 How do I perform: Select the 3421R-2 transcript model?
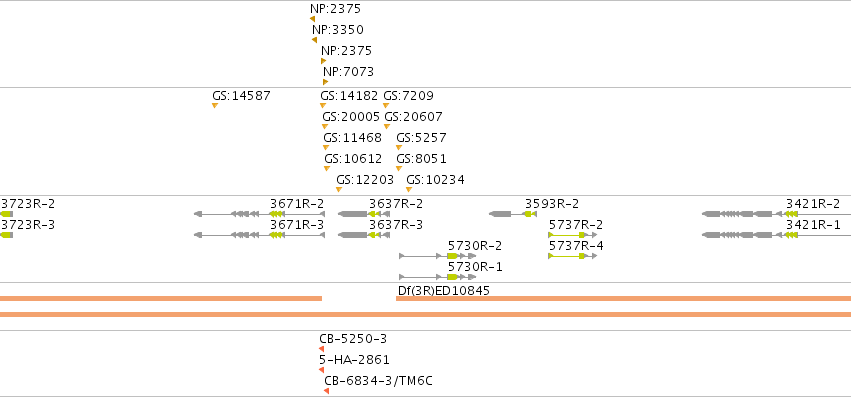pyautogui.click(x=776, y=214)
